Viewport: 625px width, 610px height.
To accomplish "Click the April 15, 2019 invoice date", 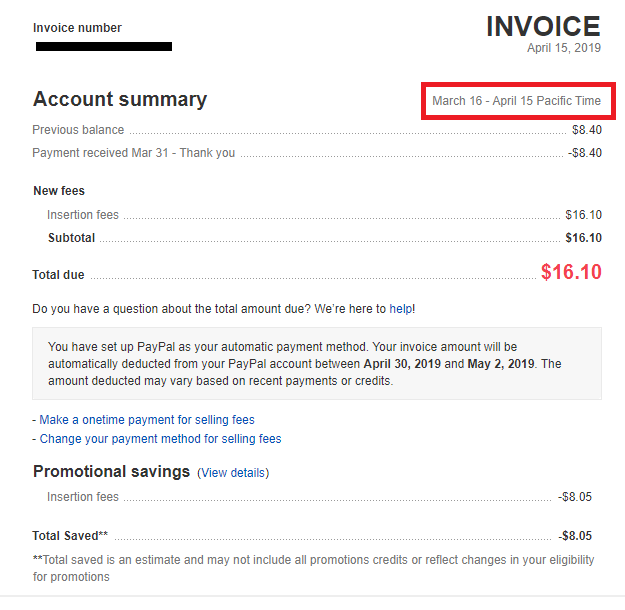I will pyautogui.click(x=564, y=47).
